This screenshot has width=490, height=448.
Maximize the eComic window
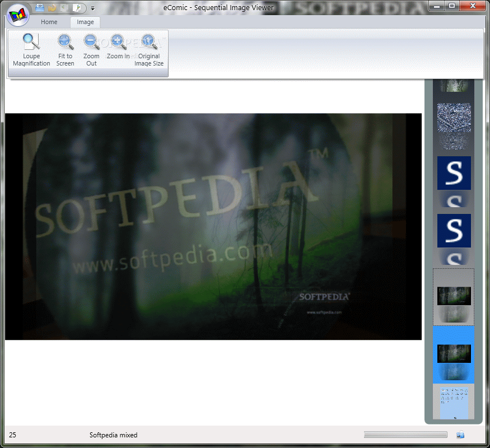click(452, 6)
